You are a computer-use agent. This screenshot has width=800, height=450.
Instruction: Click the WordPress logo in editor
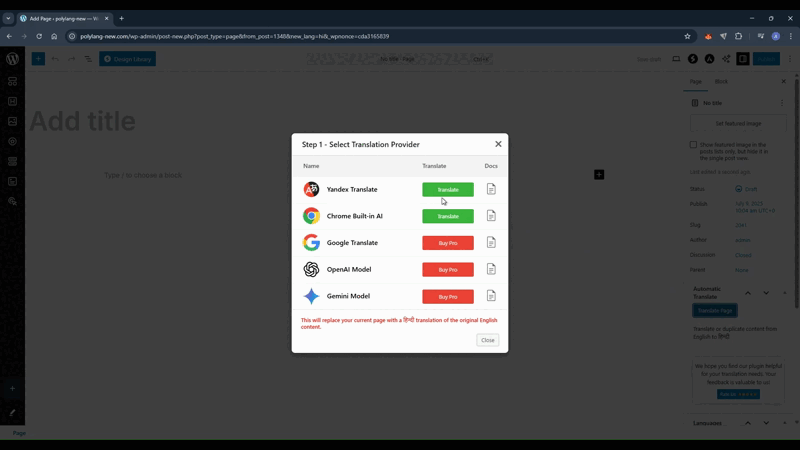[12, 59]
